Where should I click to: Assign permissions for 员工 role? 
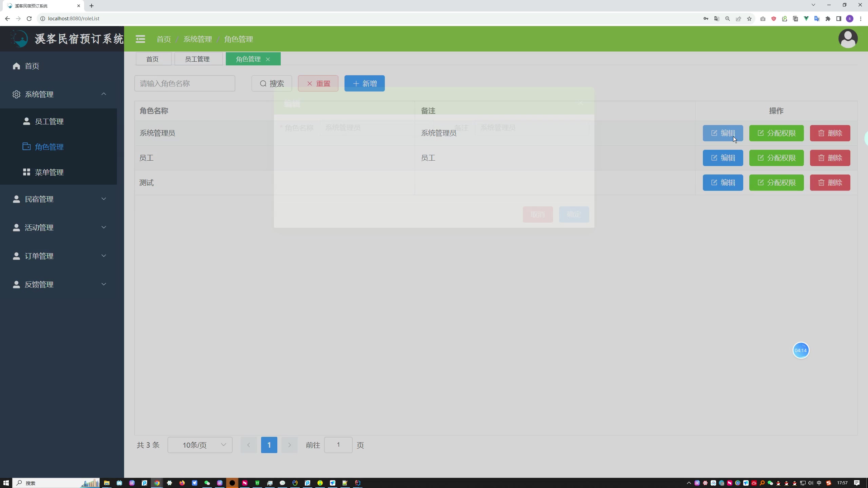[x=776, y=158]
